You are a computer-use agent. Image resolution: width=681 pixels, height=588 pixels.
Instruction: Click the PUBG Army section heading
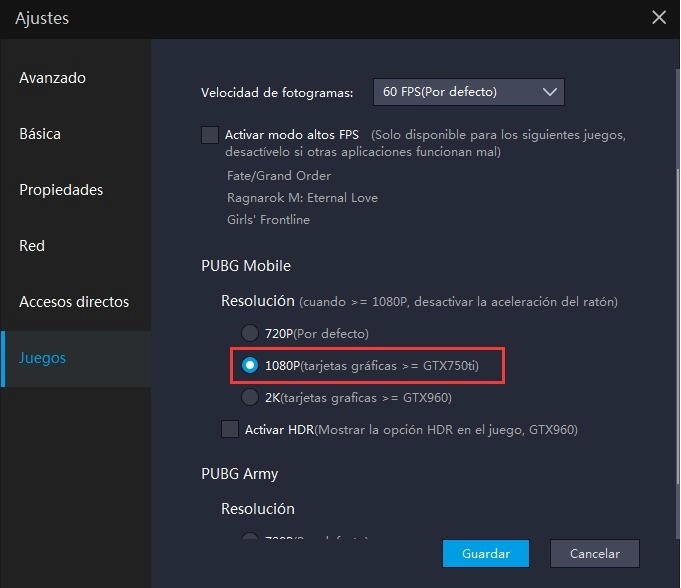point(239,474)
